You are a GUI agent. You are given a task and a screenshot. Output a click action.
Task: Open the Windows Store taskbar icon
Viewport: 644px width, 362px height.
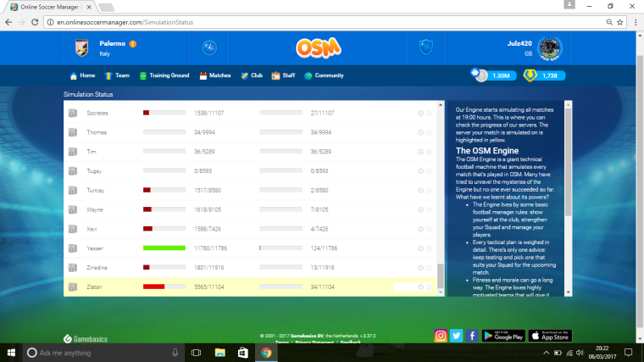242,353
